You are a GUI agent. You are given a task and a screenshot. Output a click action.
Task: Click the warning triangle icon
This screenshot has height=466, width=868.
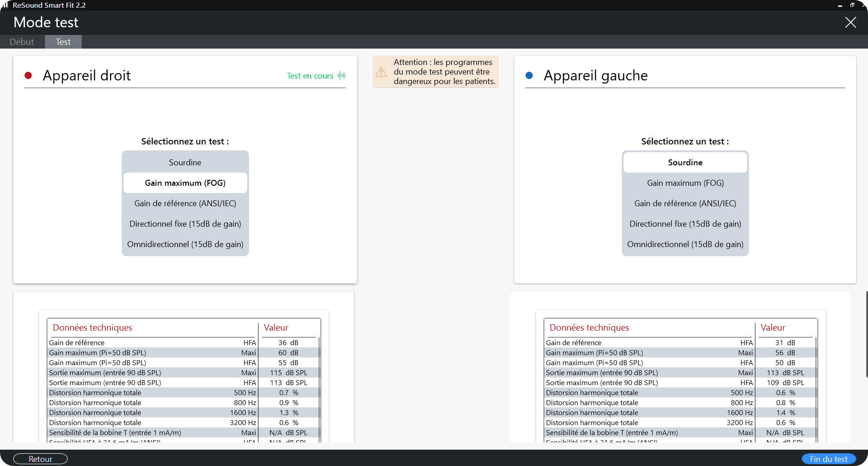381,72
